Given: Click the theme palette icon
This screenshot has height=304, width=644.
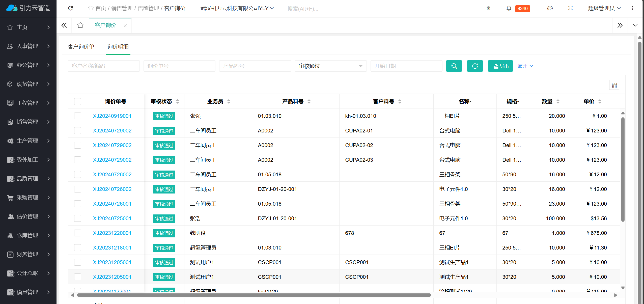Looking at the screenshot, I should [550, 8].
